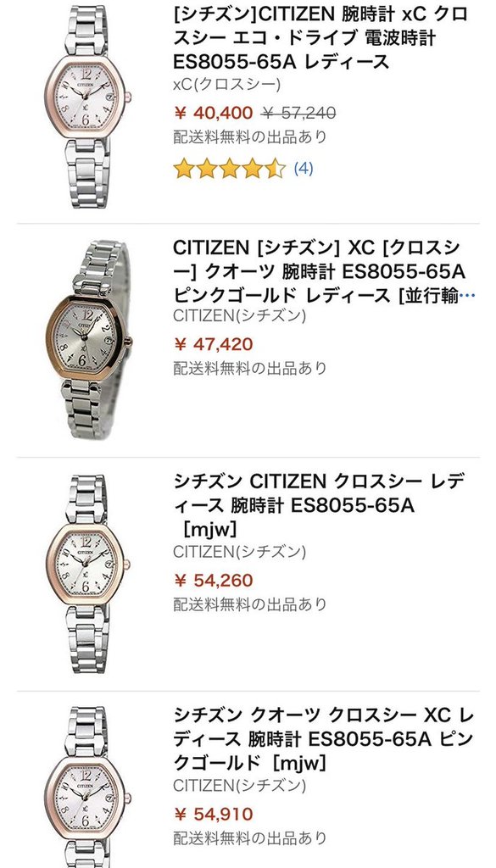Click 配送料無料の出品あり under ¥ 47,420
Image resolution: width=496 pixels, height=868 pixels.
point(250,368)
